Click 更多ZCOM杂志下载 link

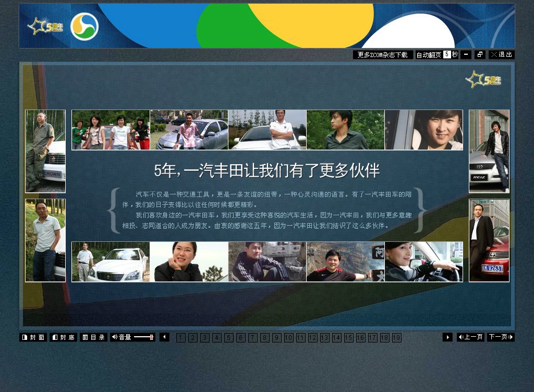click(382, 55)
